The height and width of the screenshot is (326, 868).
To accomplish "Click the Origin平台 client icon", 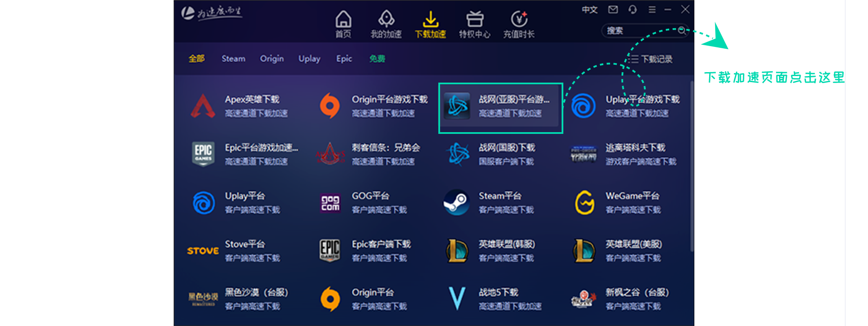I will 330,299.
